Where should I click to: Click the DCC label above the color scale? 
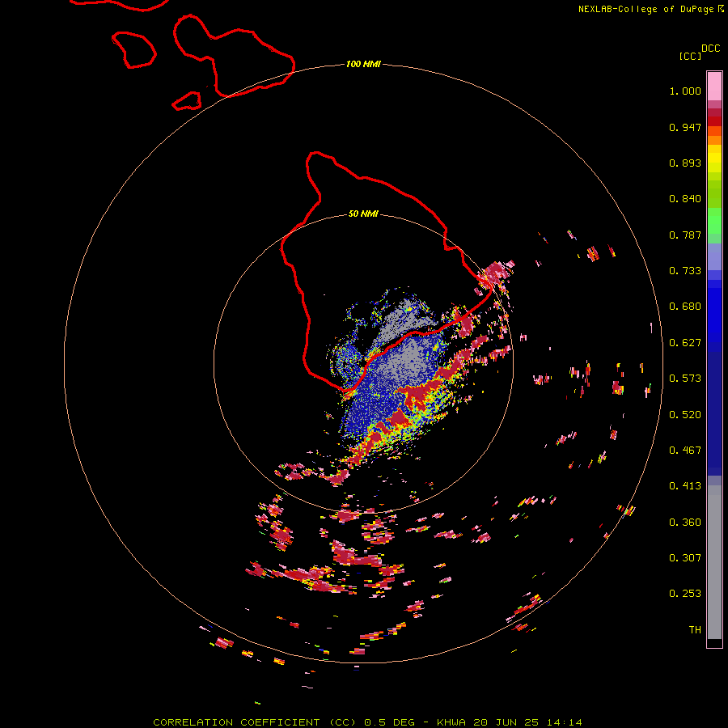point(711,49)
